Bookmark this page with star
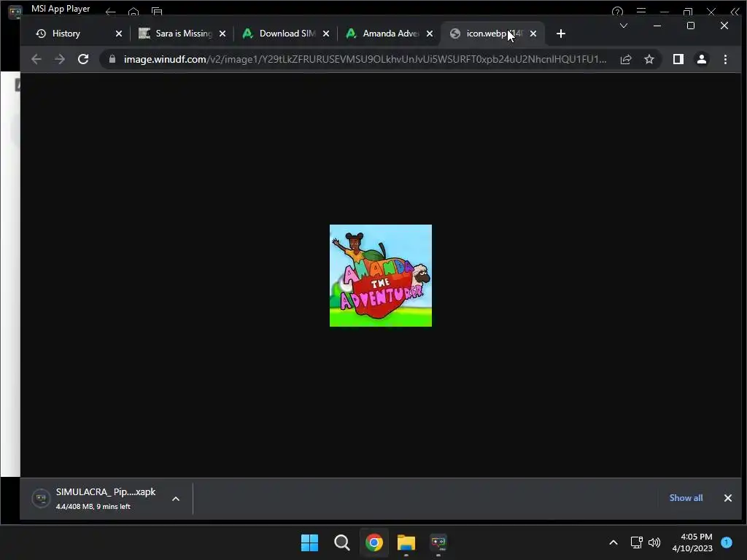747x560 pixels. pos(649,59)
